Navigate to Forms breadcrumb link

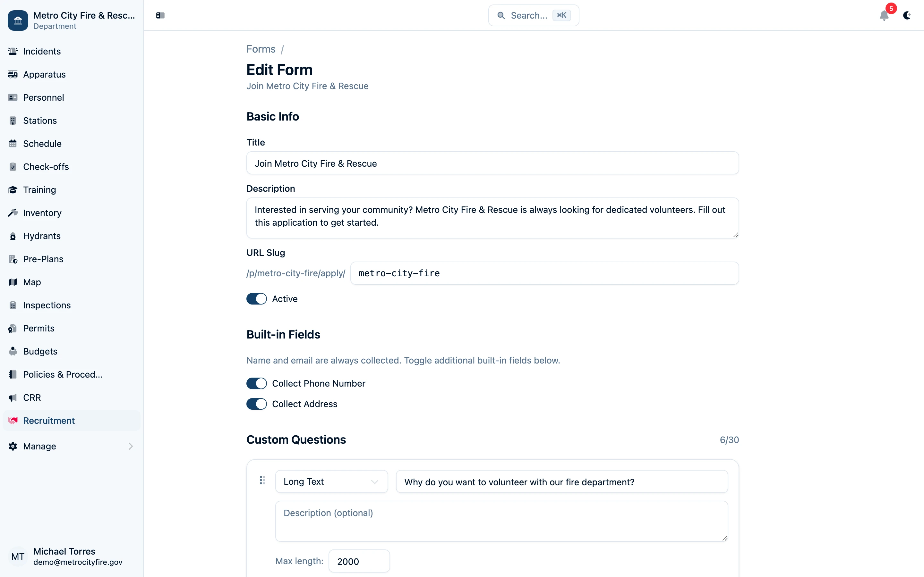[x=261, y=49]
